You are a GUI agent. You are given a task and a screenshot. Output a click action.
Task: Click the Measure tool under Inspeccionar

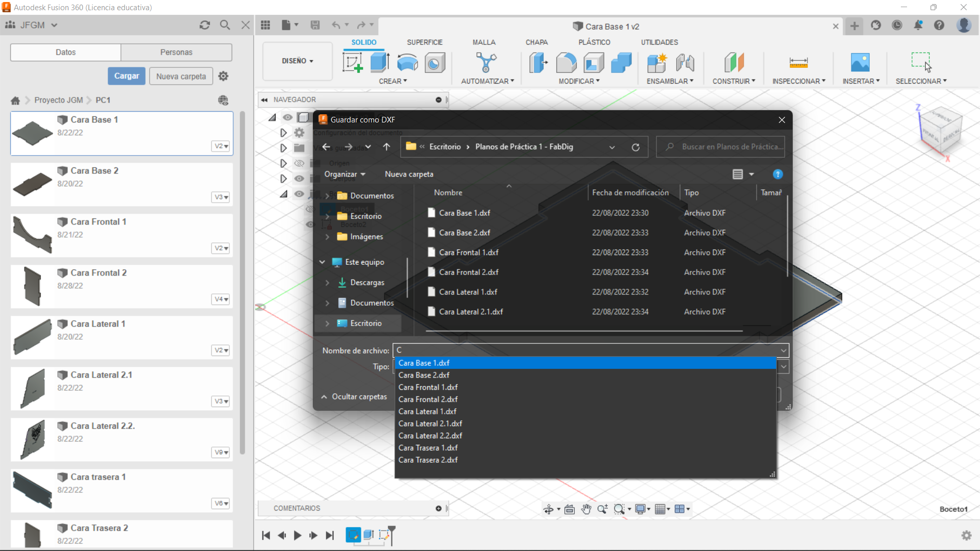click(x=798, y=63)
